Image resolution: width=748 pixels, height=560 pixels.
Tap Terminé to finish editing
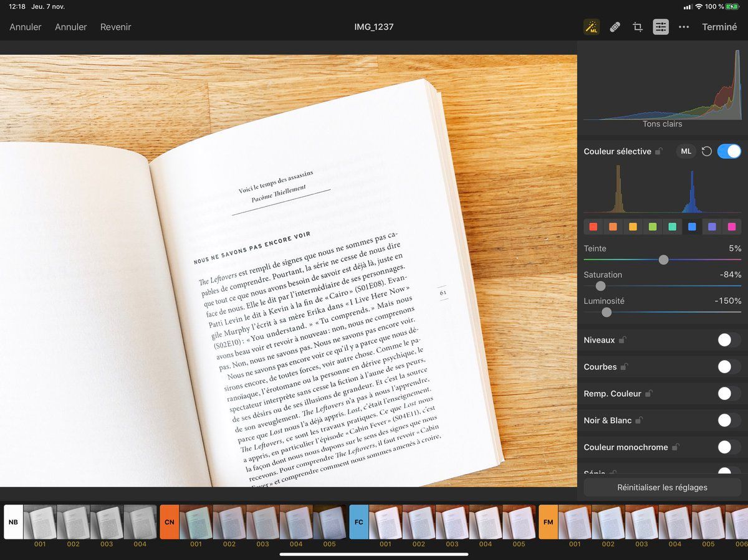click(719, 27)
